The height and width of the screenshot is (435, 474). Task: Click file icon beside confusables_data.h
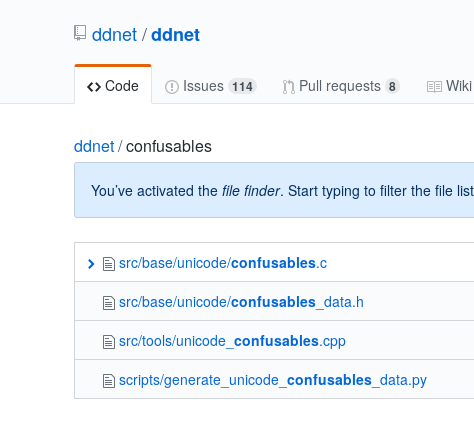pos(109,303)
